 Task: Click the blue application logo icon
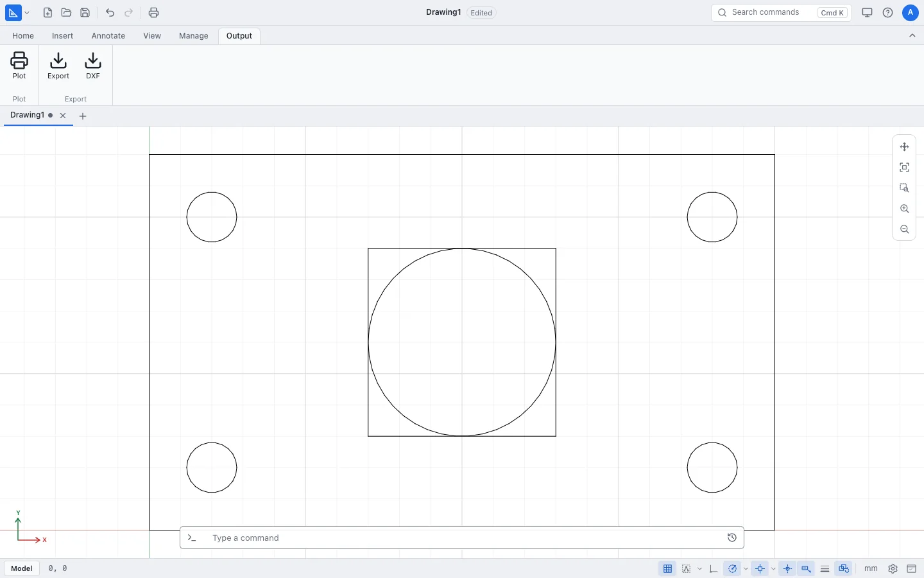[13, 13]
